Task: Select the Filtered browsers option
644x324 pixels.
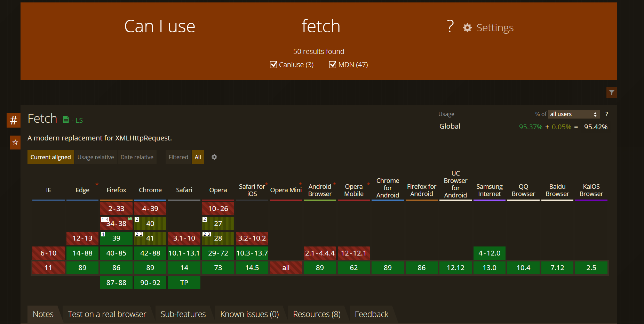Action: pos(178,157)
